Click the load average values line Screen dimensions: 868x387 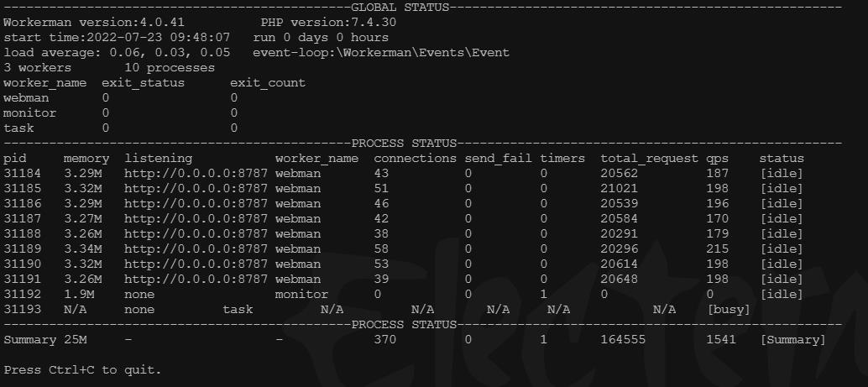[x=116, y=53]
